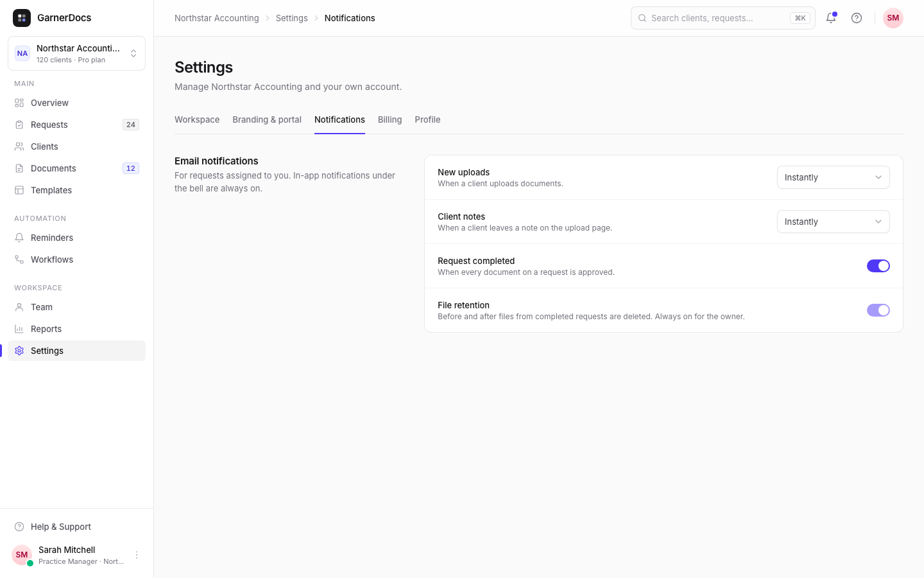Click Sarah Mitchell's sidebar avatar
Screen dimensions: 924x578
22,555
